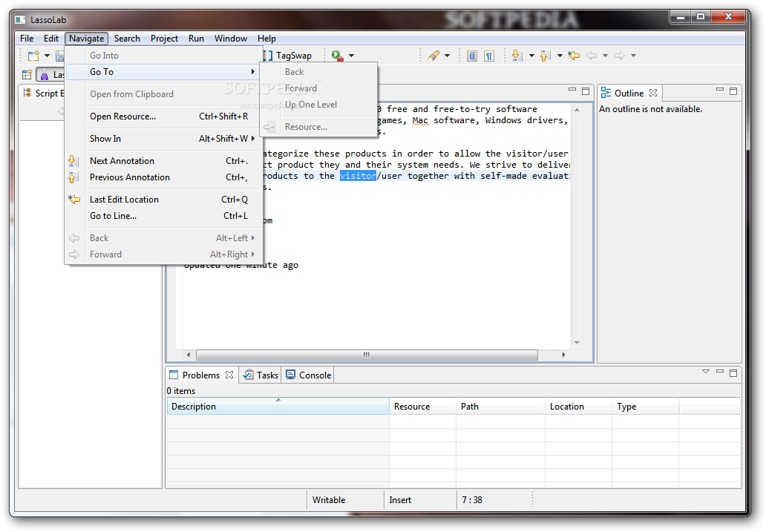Select Next Annotation in Navigate menu
This screenshot has height=532, width=766.
pos(164,161)
